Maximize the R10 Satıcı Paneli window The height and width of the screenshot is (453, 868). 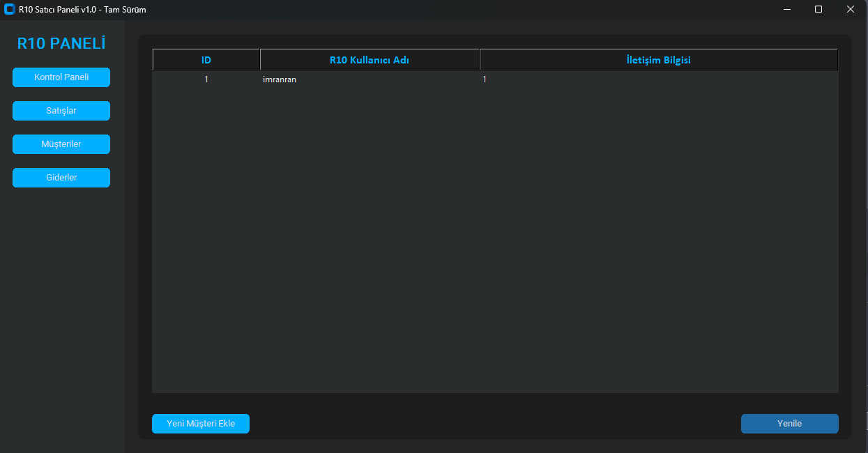[x=818, y=10]
